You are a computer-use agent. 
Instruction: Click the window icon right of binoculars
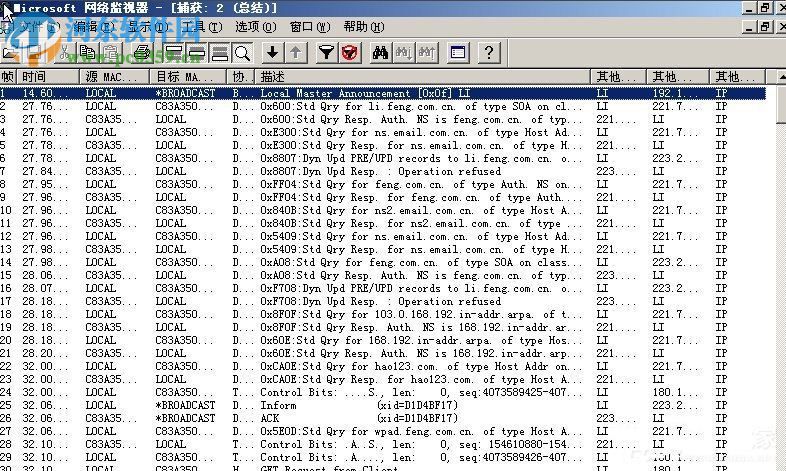457,52
